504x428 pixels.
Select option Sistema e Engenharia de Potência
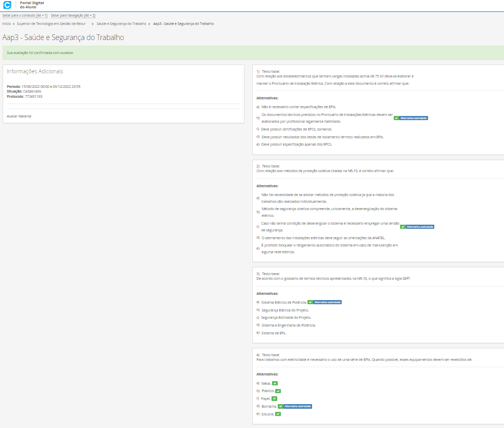288,325
